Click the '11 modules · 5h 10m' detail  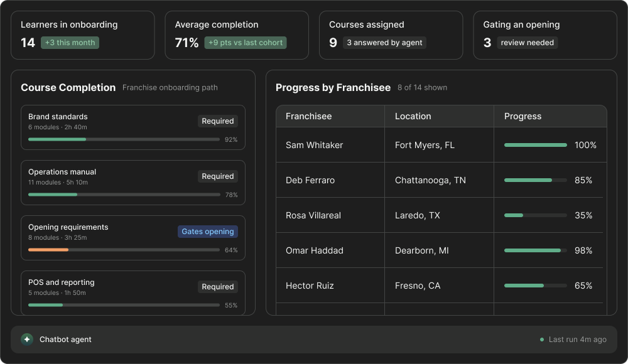coord(58,182)
